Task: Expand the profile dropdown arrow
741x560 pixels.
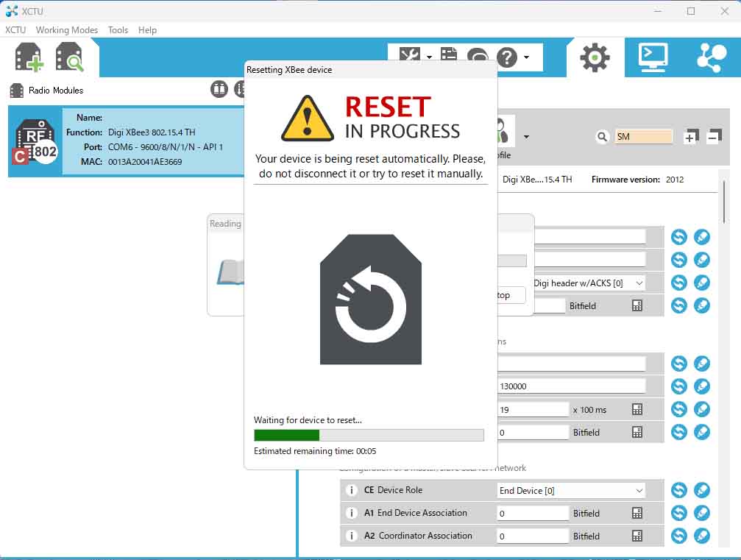Action: (526, 137)
